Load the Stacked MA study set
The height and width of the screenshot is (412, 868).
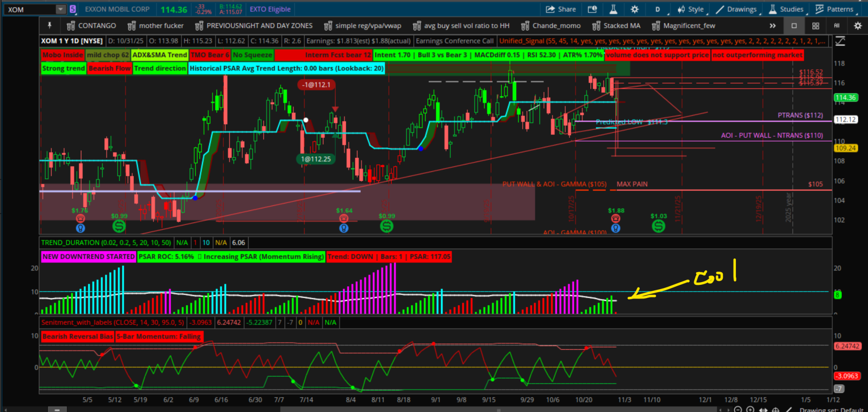point(616,26)
